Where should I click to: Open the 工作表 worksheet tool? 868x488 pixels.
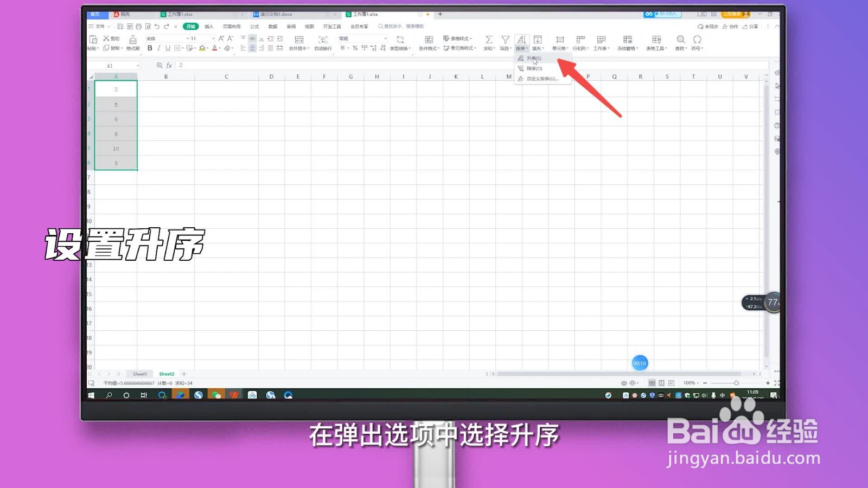click(601, 43)
